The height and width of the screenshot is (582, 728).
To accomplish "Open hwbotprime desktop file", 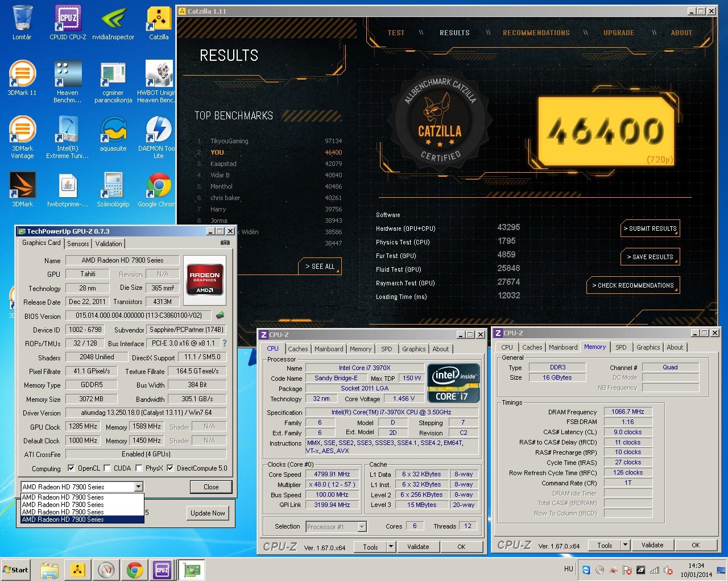I will (x=68, y=190).
